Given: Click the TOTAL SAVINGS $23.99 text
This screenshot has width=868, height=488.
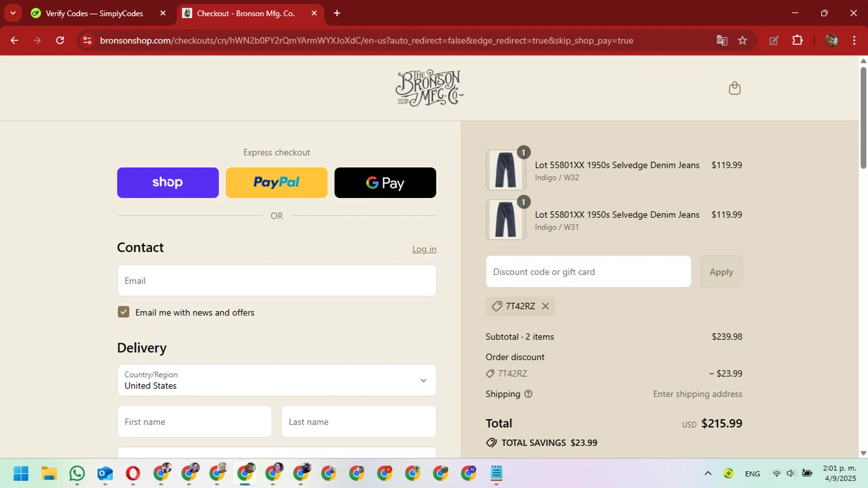Looking at the screenshot, I should (x=549, y=443).
